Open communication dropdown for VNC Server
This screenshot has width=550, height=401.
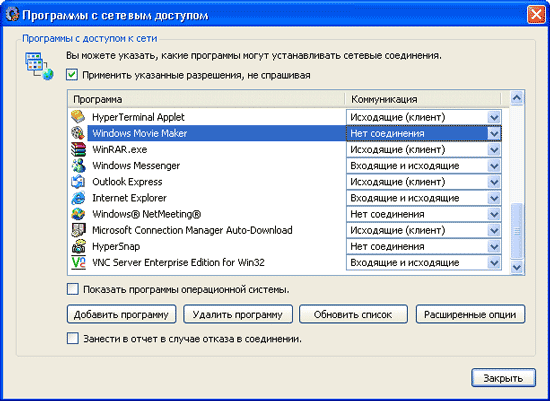494,262
